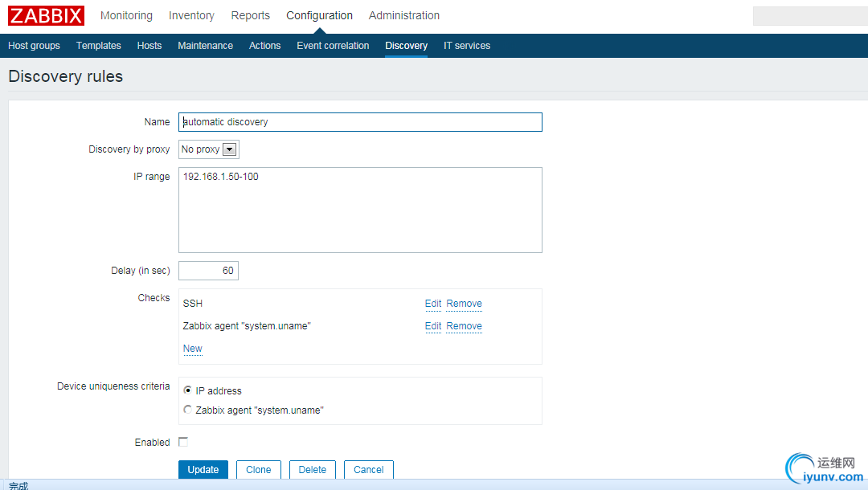The height and width of the screenshot is (490, 868).
Task: Click the Delete button
Action: (312, 470)
